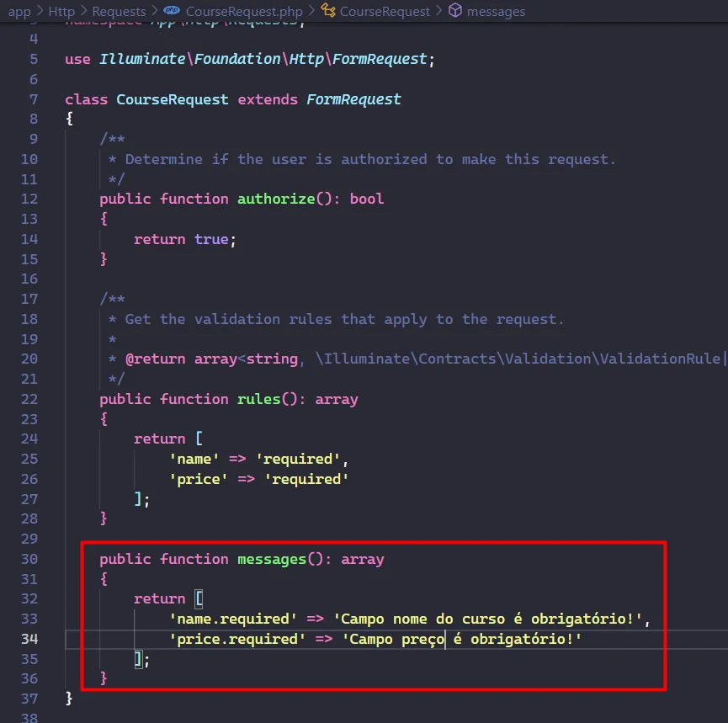This screenshot has width=728, height=723.
Task: Click line number 22 in the gutter
Action: [x=29, y=399]
